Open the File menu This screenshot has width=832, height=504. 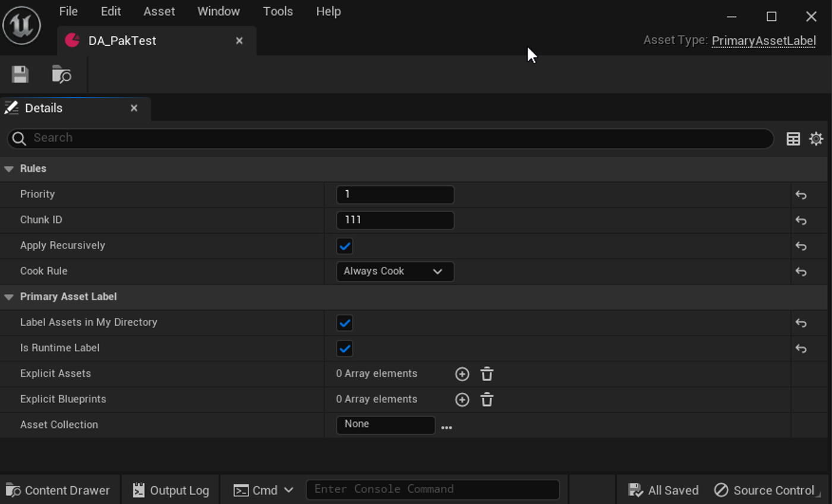pos(68,11)
